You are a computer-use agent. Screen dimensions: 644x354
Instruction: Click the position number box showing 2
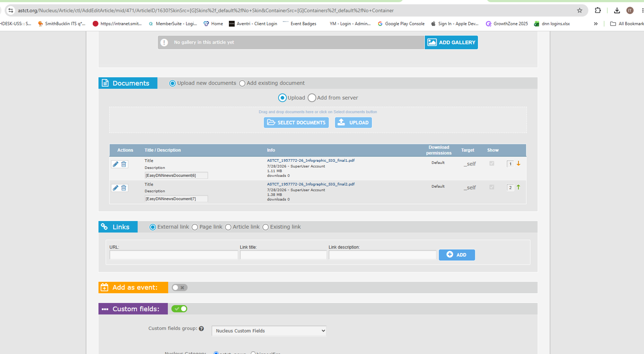click(x=510, y=187)
